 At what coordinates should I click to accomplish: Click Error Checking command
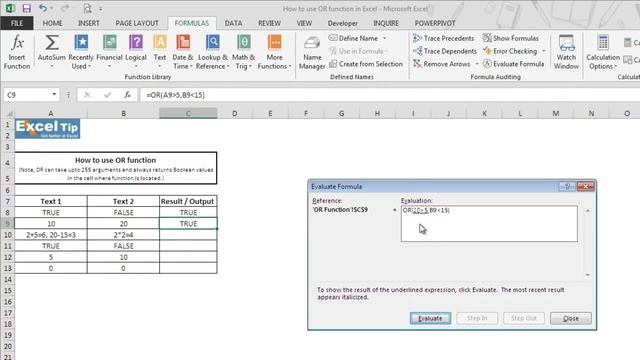(x=510, y=51)
